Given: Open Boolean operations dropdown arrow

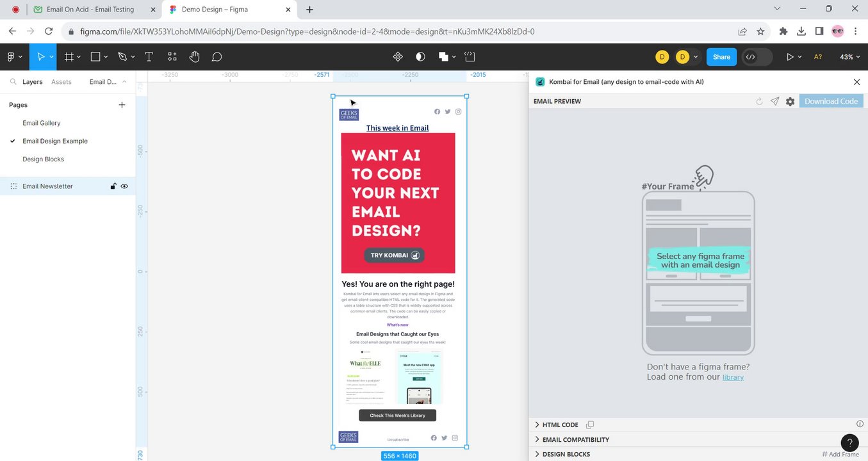Looking at the screenshot, I should [454, 57].
